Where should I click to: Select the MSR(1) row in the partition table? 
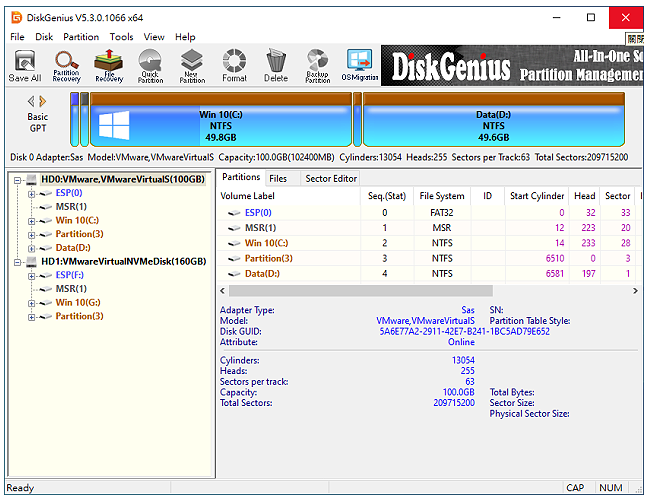[x=430, y=228]
